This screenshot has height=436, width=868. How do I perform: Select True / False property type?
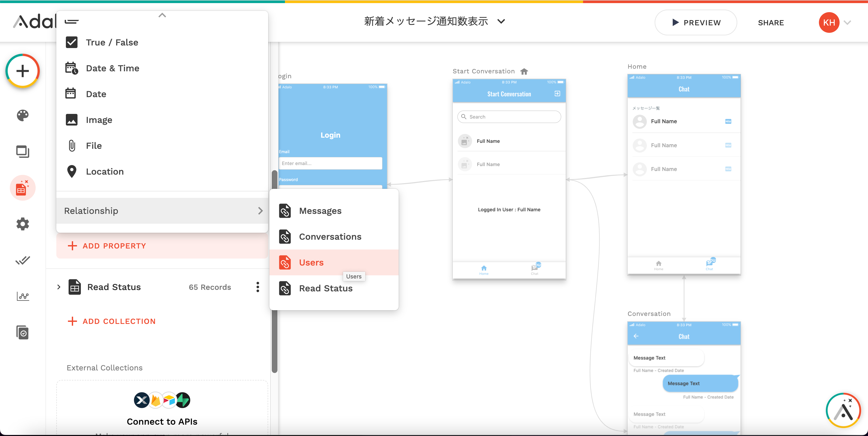(112, 42)
